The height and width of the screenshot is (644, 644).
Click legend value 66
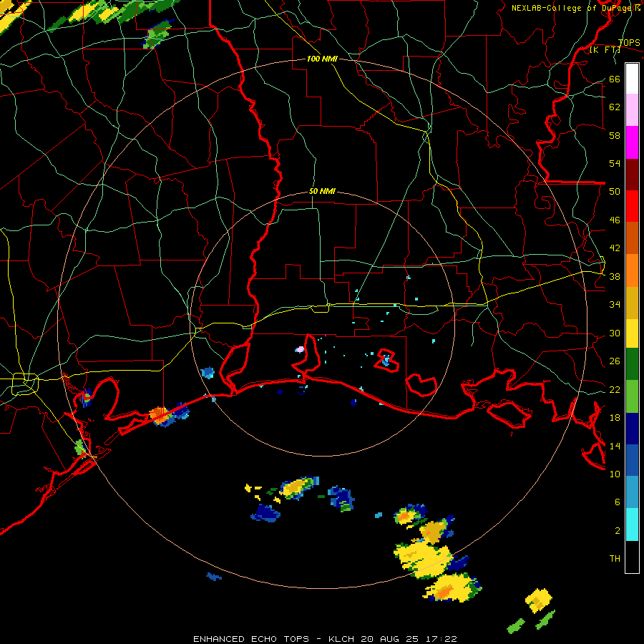click(x=615, y=79)
